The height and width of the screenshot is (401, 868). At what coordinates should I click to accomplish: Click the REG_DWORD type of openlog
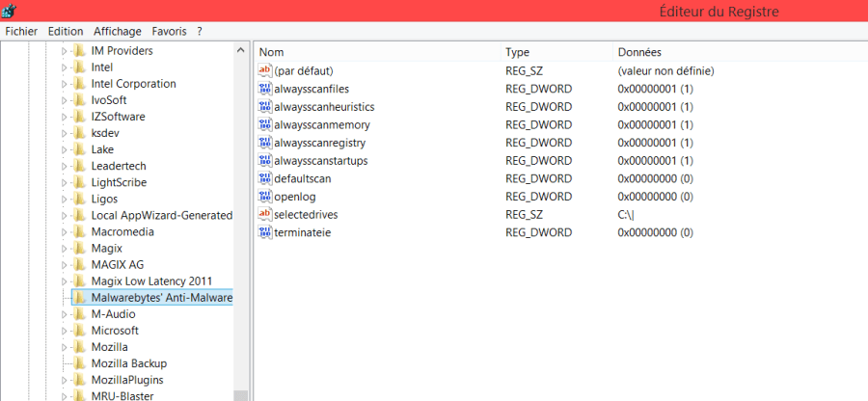[x=538, y=197]
